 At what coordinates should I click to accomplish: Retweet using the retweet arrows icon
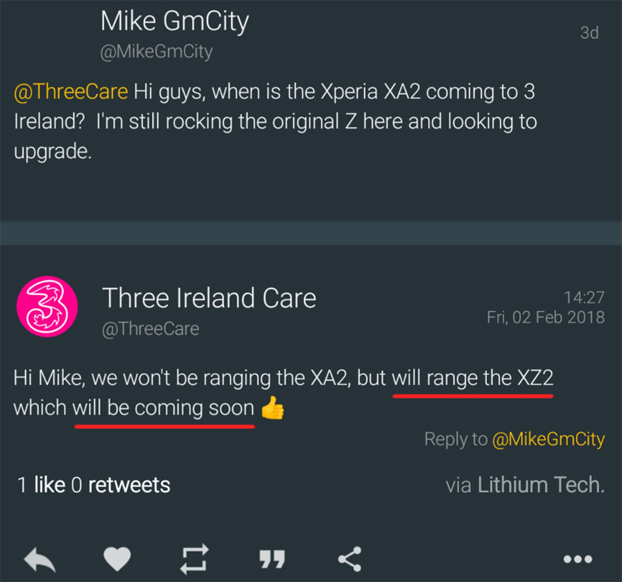click(x=194, y=559)
